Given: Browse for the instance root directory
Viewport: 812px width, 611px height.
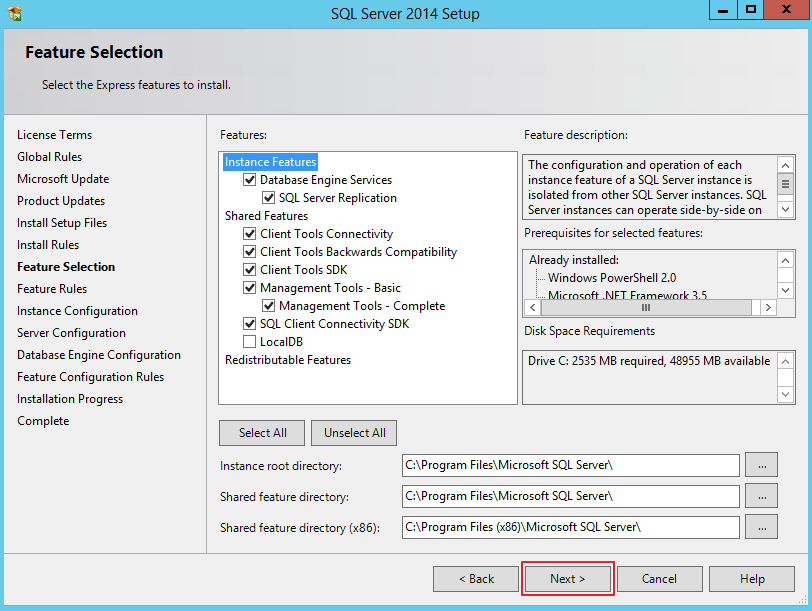Looking at the screenshot, I should click(762, 465).
